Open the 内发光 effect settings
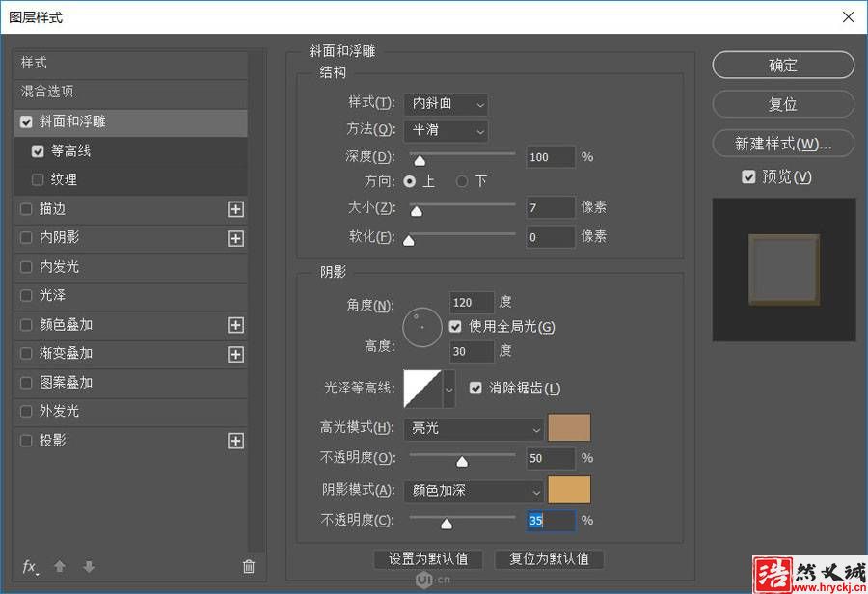Image resolution: width=868 pixels, height=594 pixels. (x=59, y=267)
